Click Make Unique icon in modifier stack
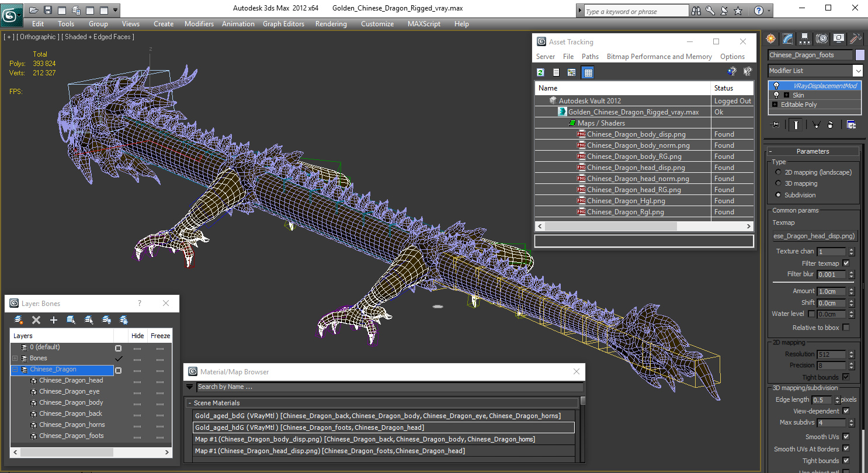 coord(816,124)
